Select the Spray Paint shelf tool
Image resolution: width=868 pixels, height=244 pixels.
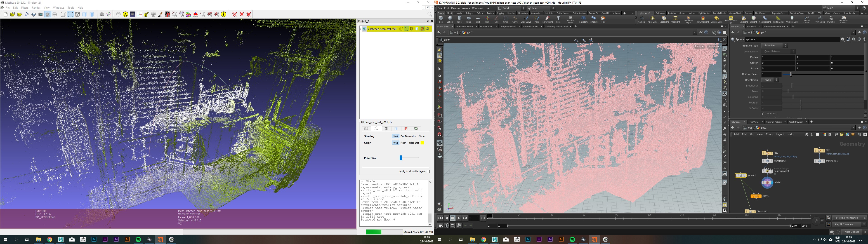tap(547, 20)
